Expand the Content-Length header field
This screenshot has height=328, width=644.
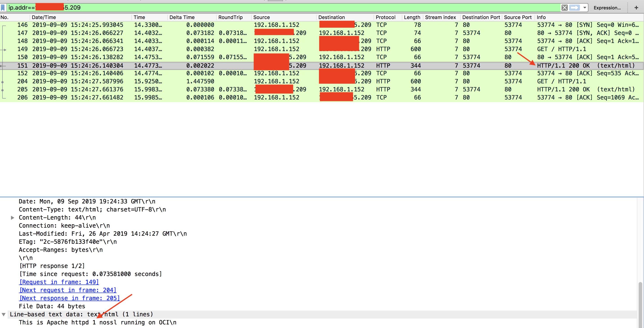tap(12, 218)
